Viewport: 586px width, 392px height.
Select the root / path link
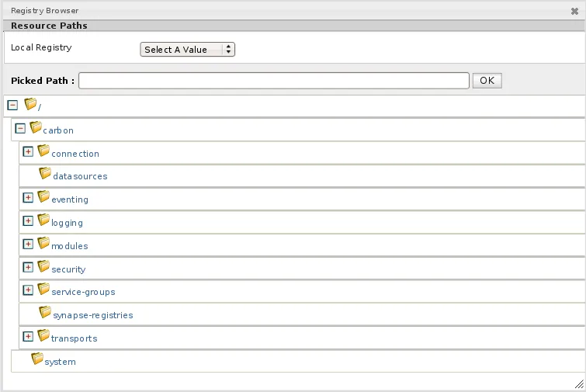click(x=40, y=107)
